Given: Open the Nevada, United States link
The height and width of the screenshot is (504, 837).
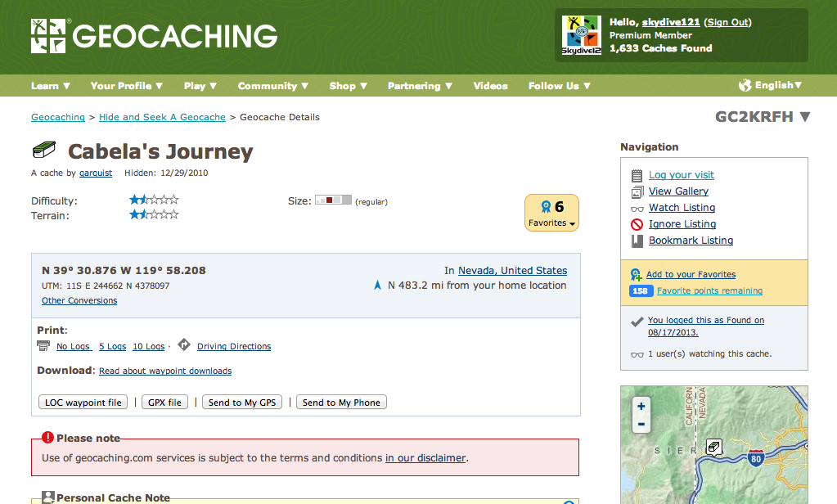Looking at the screenshot, I should point(512,271).
